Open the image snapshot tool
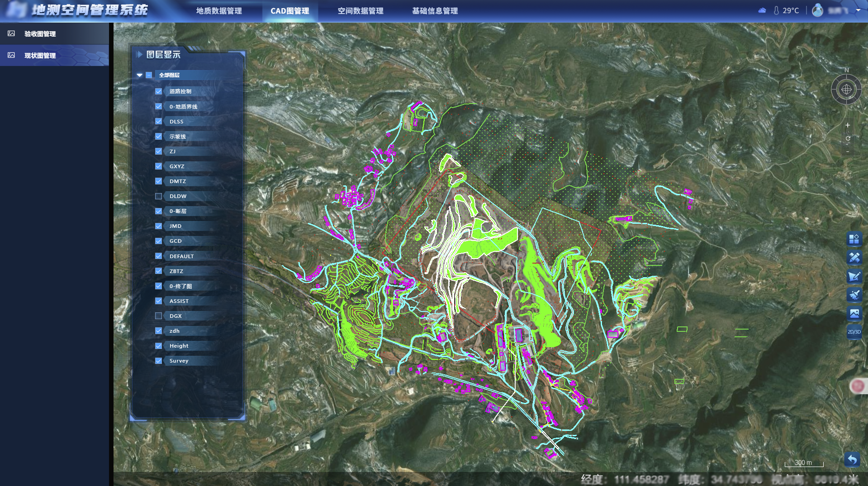 pos(854,313)
